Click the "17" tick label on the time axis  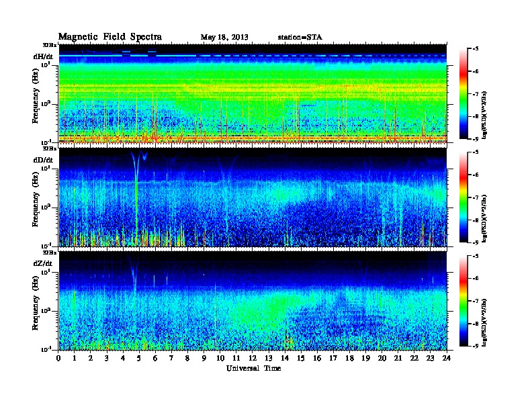coord(334,358)
